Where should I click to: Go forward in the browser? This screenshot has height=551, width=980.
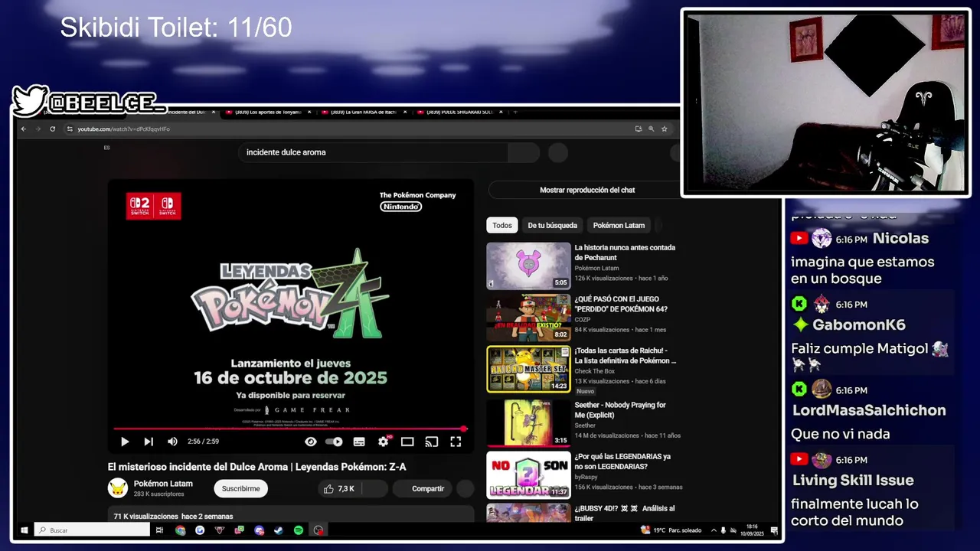point(38,129)
